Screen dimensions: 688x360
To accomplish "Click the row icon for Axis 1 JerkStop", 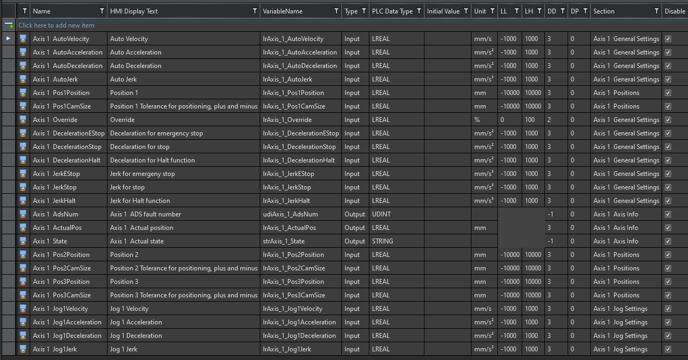I will (x=23, y=187).
